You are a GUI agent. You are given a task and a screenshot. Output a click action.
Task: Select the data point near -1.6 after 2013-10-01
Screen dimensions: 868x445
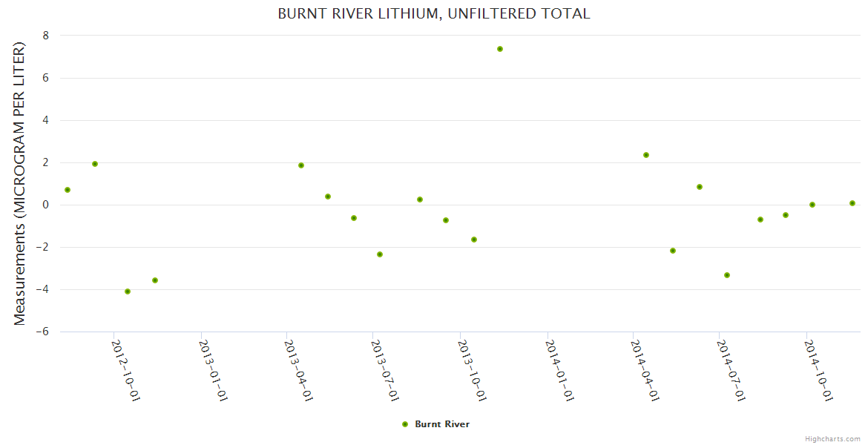click(474, 240)
